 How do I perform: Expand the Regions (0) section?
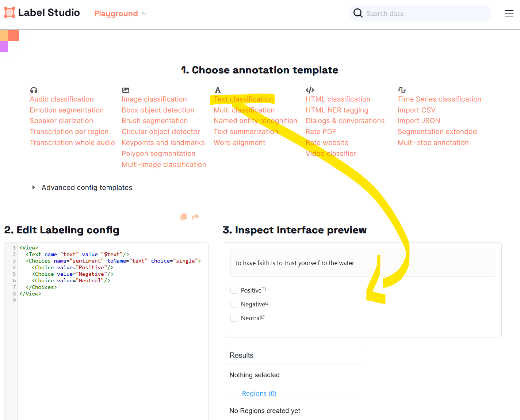(x=259, y=393)
